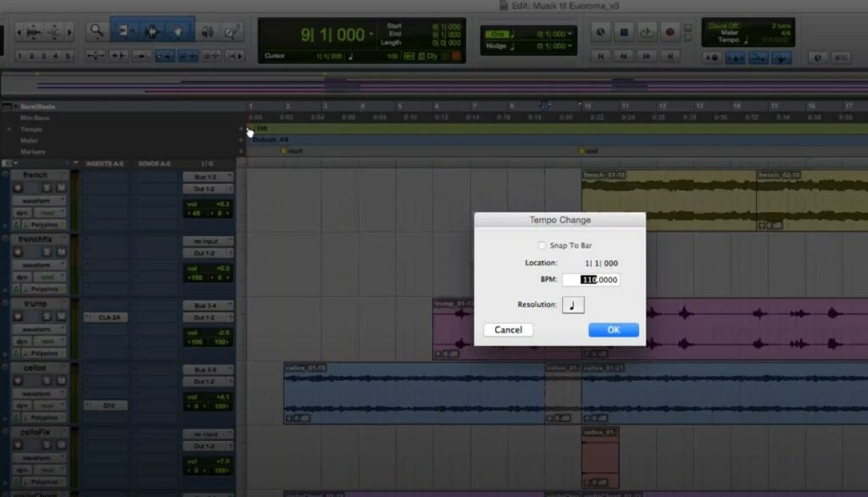The height and width of the screenshot is (497, 868).
Task: Select the Grabber hand tool
Action: click(178, 31)
